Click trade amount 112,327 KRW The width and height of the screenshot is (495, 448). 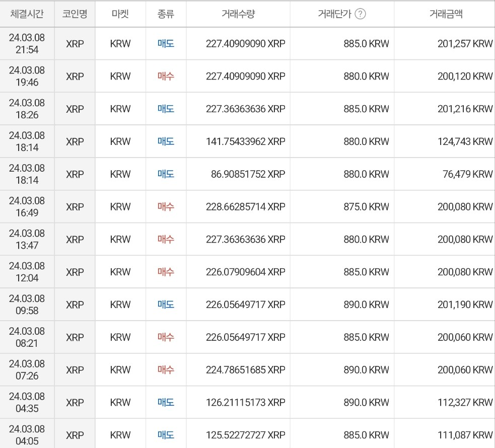pyautogui.click(x=465, y=402)
